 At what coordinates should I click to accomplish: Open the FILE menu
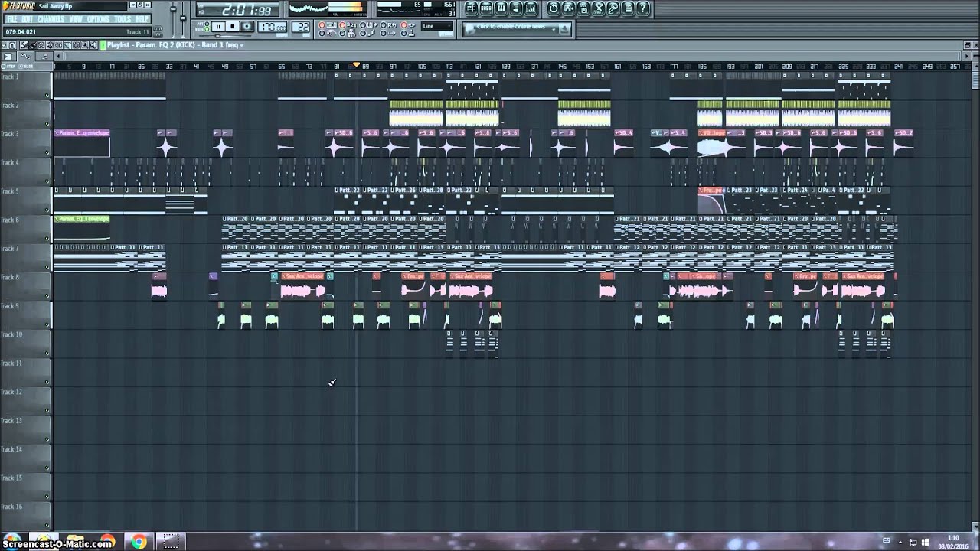(12, 19)
